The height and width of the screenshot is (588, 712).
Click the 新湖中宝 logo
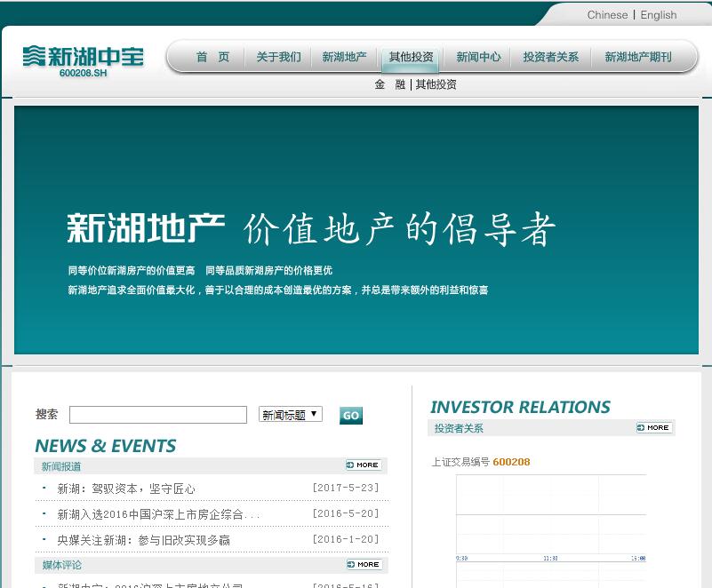click(x=83, y=61)
